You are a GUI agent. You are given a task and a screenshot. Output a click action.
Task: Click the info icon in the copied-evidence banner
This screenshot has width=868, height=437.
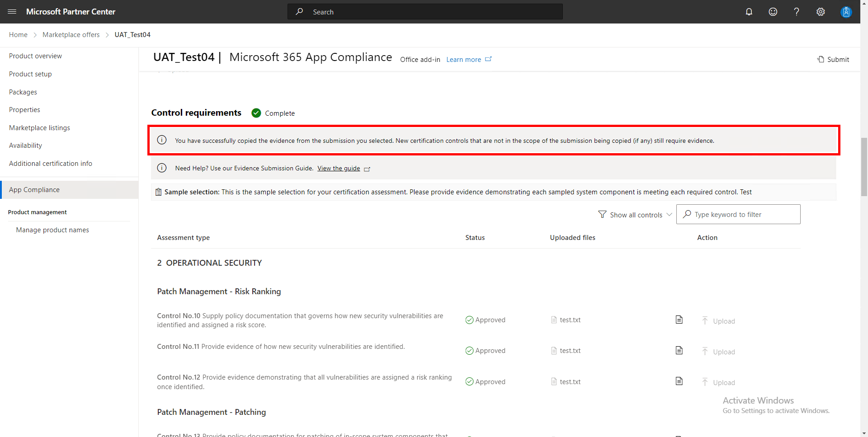pyautogui.click(x=162, y=140)
